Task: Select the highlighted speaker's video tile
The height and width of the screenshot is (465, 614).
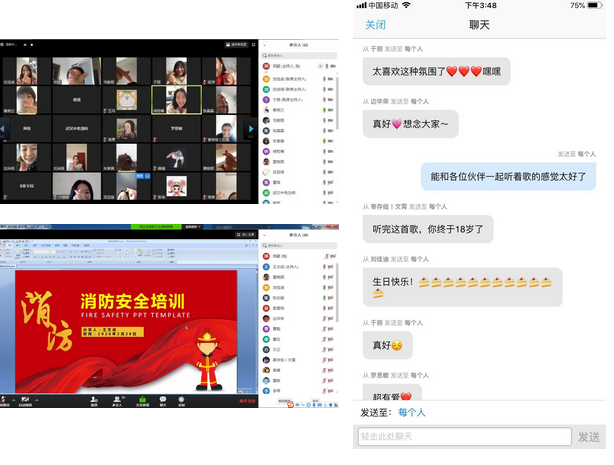Action: (171, 98)
